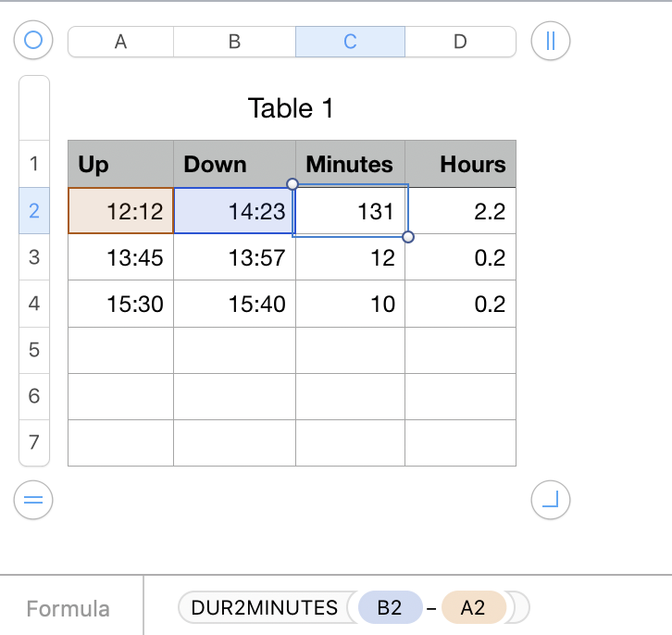Click the table select handle circle
The height and width of the screenshot is (635, 672).
click(x=34, y=41)
